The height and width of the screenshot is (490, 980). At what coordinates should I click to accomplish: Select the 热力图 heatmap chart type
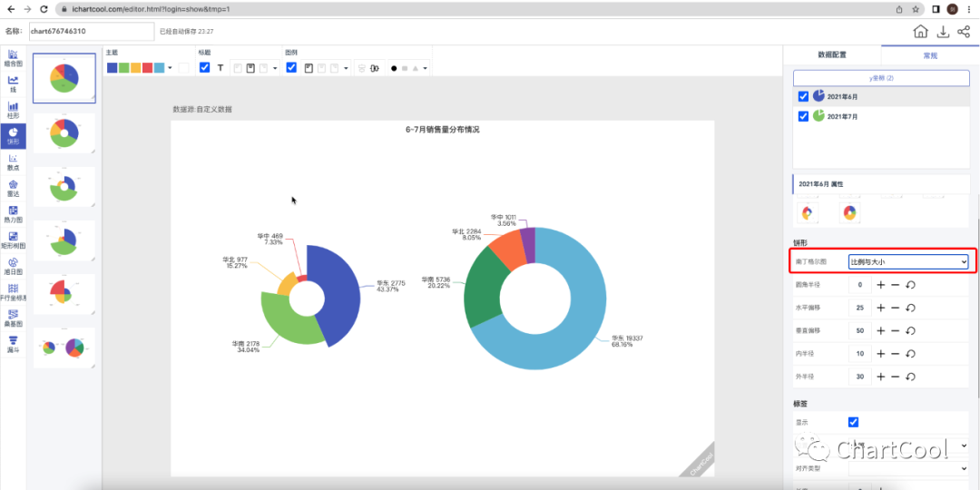(x=13, y=214)
